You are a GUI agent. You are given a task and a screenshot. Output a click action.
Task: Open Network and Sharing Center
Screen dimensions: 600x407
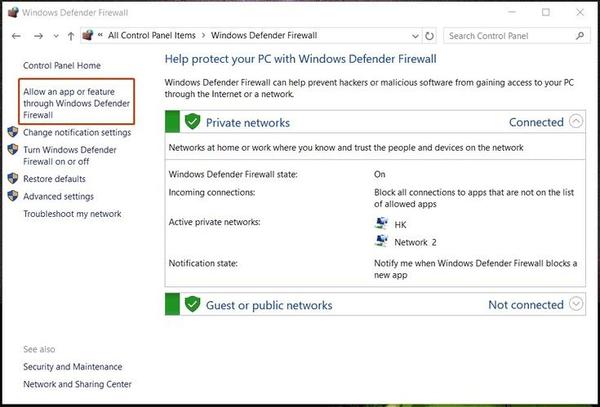pos(77,384)
